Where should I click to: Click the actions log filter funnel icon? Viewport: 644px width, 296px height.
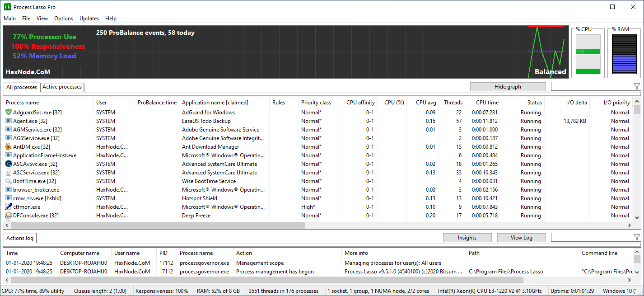click(x=637, y=237)
